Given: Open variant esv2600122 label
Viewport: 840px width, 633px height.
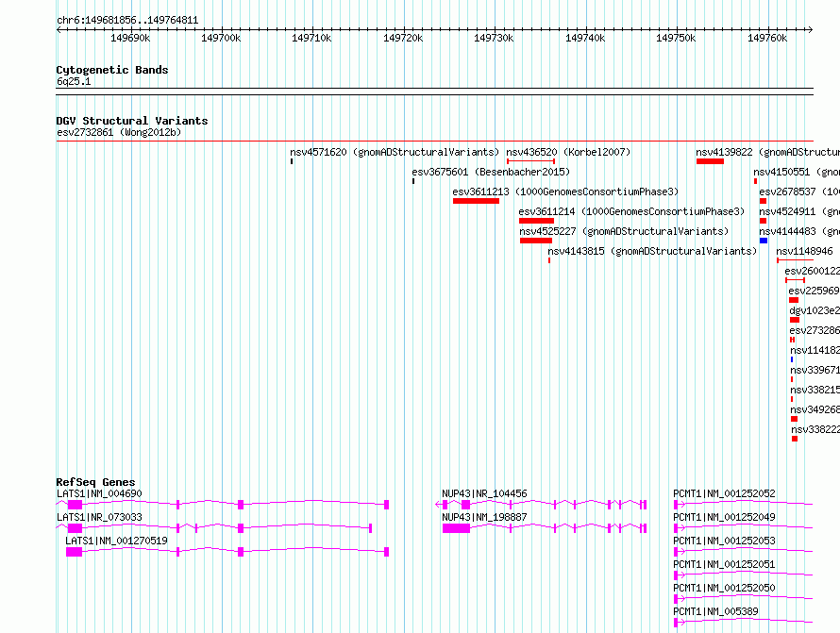Looking at the screenshot, I should (812, 271).
